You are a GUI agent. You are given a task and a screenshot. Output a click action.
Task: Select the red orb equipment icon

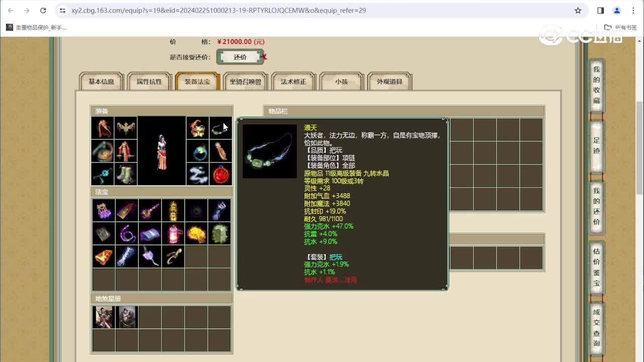[220, 174]
